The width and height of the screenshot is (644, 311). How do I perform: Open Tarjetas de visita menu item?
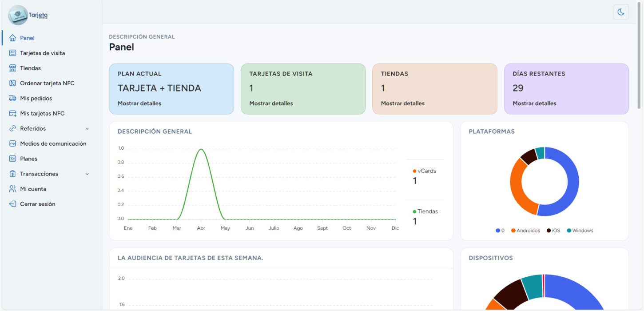pyautogui.click(x=42, y=53)
